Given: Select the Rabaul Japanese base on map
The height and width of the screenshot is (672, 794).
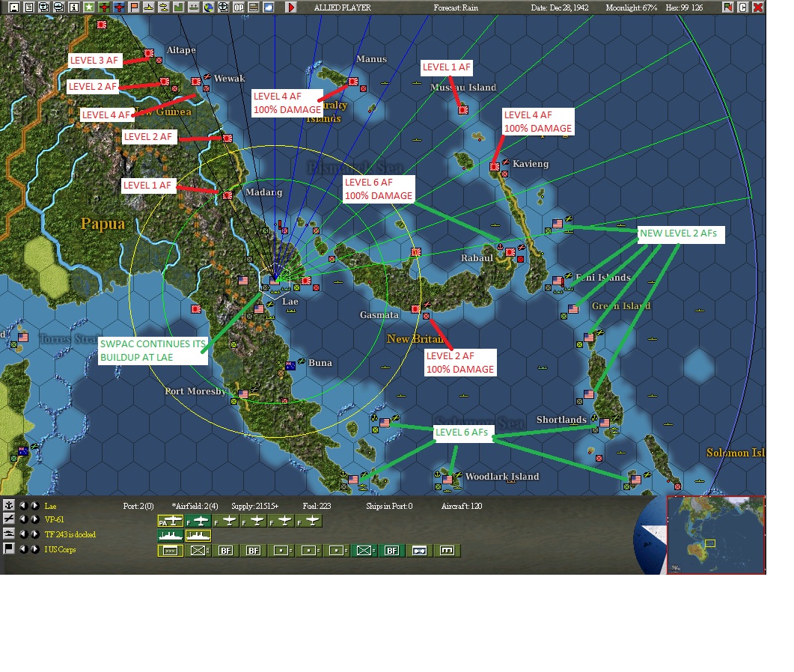Looking at the screenshot, I should pos(510,251).
